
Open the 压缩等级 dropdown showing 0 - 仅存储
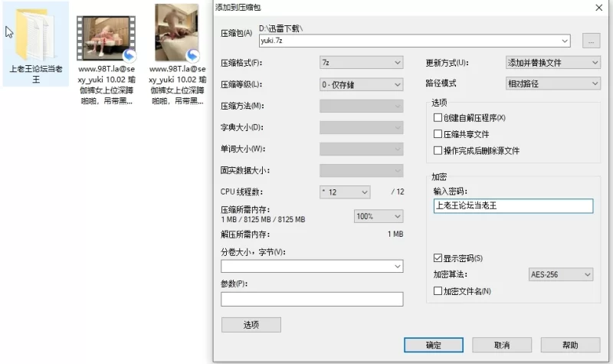(361, 84)
